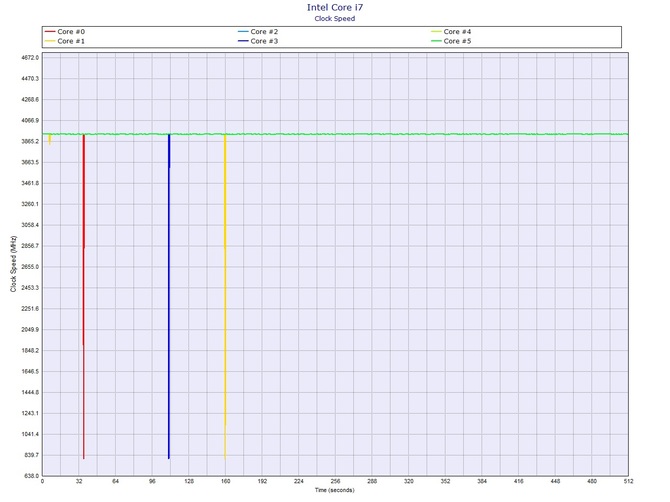Click the Core #2 legend label
670x502 pixels.
(x=264, y=32)
